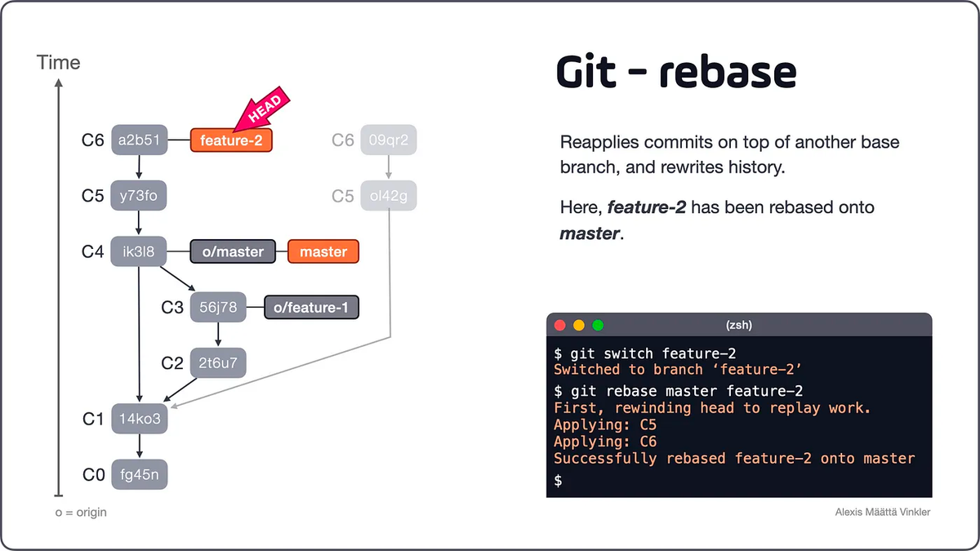Toggle the grayed-out C6 time label
The width and height of the screenshot is (980, 551).
[342, 140]
